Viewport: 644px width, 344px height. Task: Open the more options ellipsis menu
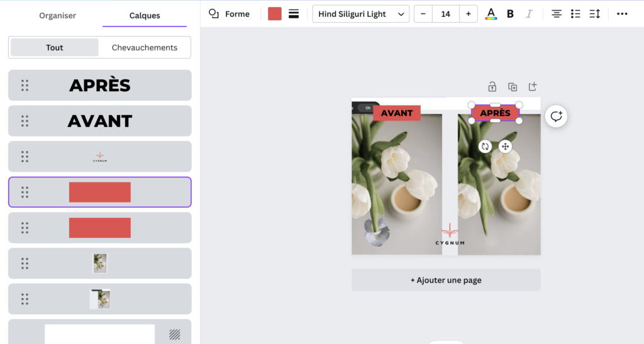tap(622, 14)
